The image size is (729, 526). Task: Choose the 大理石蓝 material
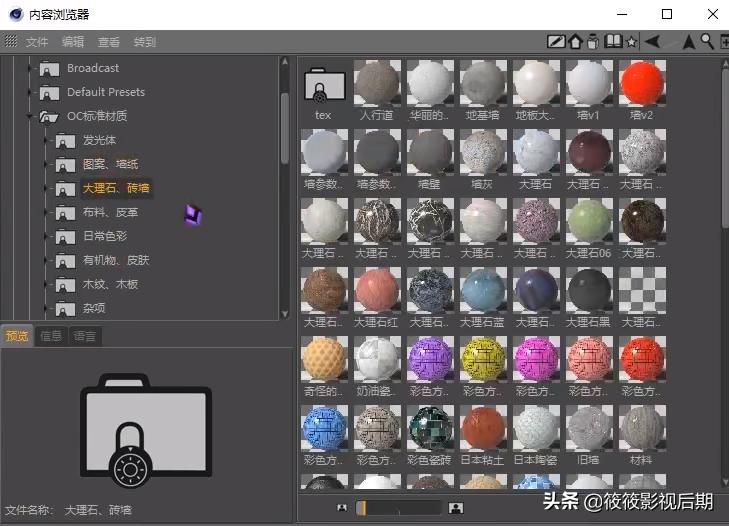[483, 290]
